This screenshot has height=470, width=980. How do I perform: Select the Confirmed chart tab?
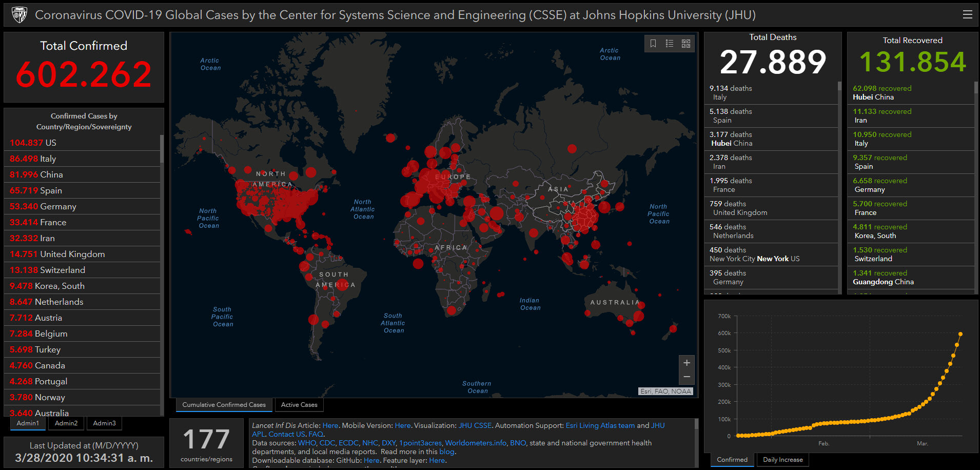coord(732,460)
